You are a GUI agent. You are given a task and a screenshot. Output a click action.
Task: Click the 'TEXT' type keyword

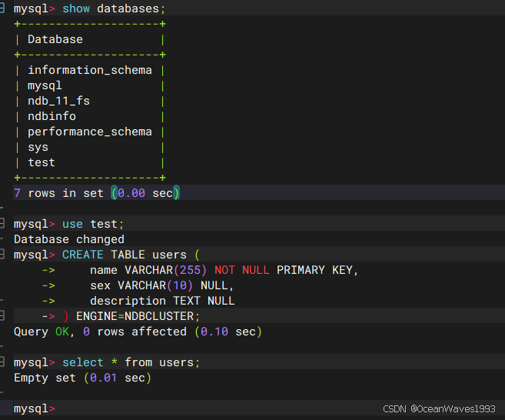point(187,301)
